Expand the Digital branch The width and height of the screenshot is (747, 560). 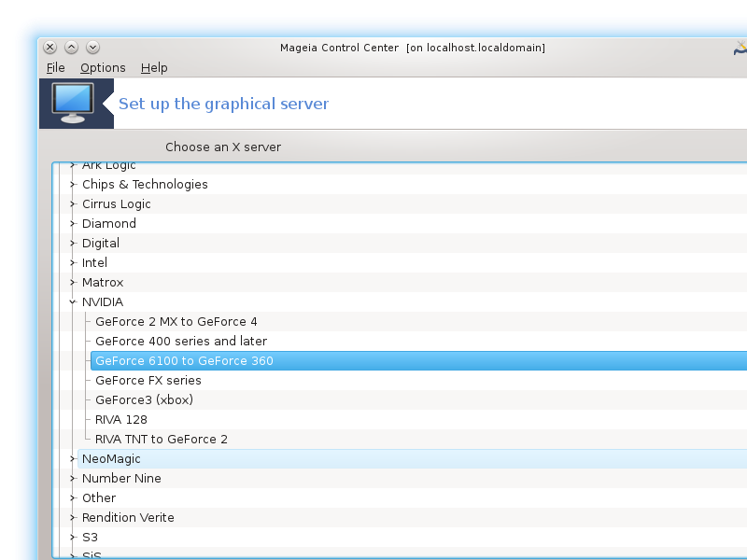[x=73, y=243]
